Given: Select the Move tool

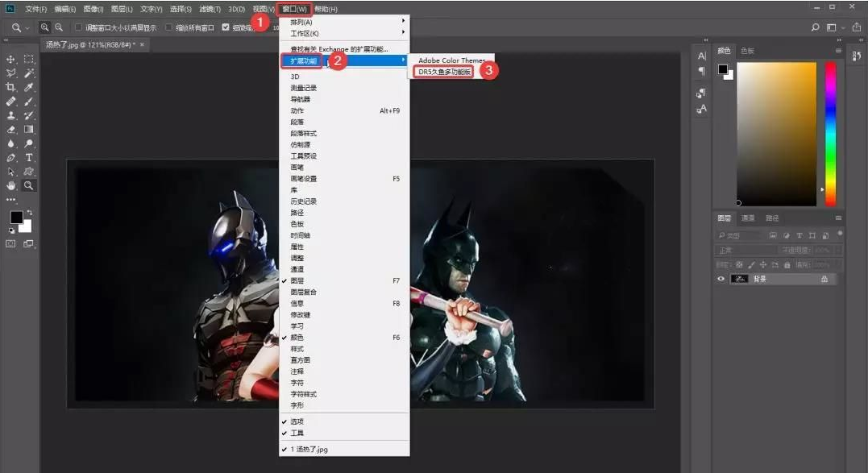Looking at the screenshot, I should click(10, 59).
